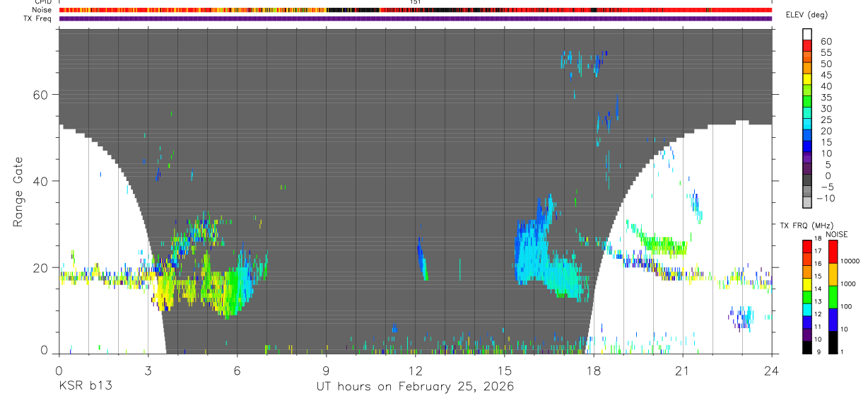Screen dimensions: 868x401
Task: Click the "55" label on the ELEV scale
Action: [826, 53]
